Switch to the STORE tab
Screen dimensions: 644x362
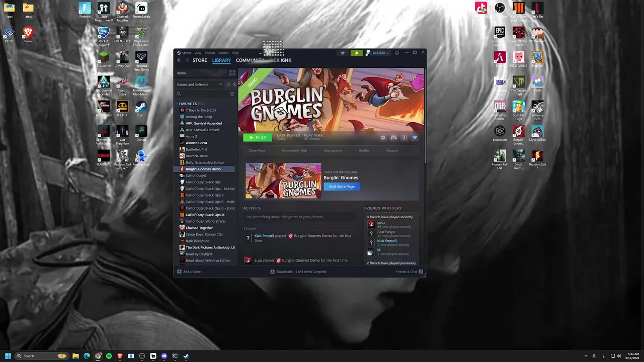pos(200,60)
